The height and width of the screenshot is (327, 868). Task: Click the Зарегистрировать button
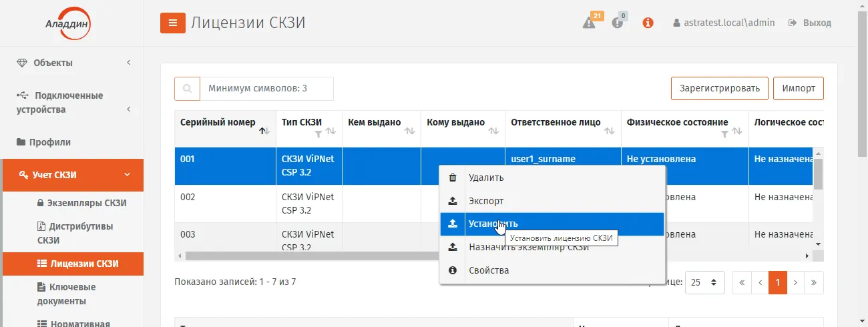click(719, 88)
